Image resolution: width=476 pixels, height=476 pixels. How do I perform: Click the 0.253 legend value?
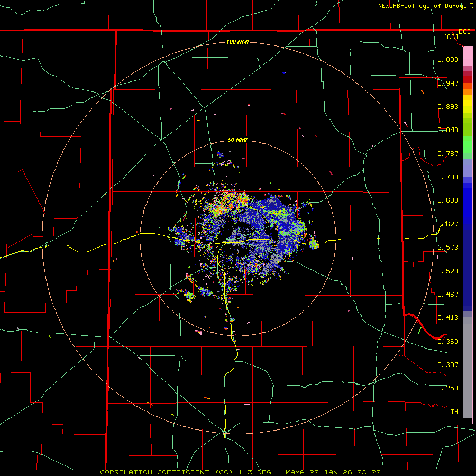pyautogui.click(x=448, y=388)
